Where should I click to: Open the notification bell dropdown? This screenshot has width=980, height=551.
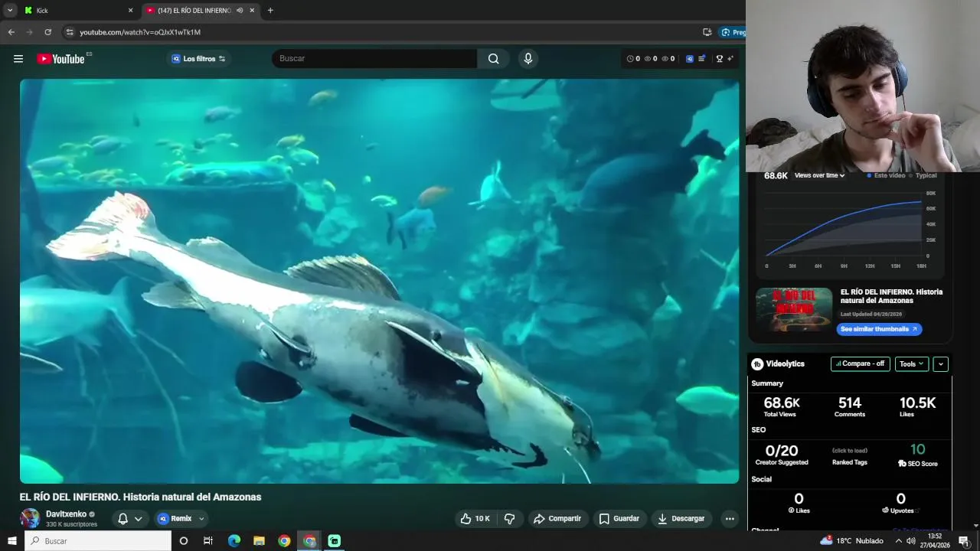(x=129, y=519)
